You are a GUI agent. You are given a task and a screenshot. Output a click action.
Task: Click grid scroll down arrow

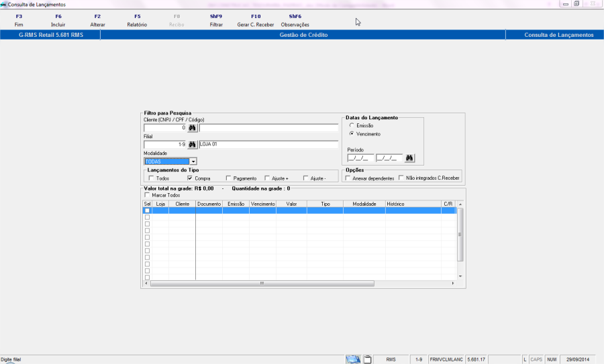[460, 276]
